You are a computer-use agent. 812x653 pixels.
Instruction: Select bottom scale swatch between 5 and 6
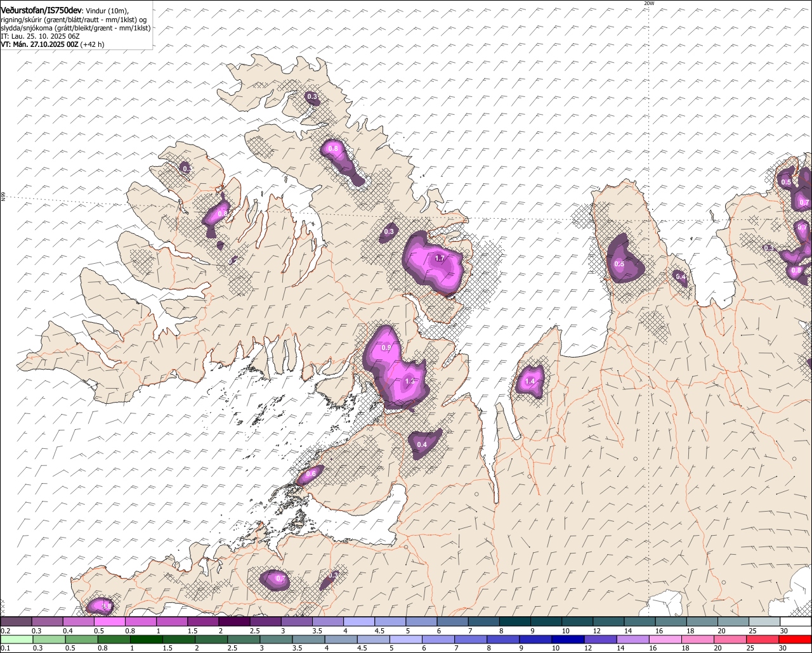click(x=406, y=640)
